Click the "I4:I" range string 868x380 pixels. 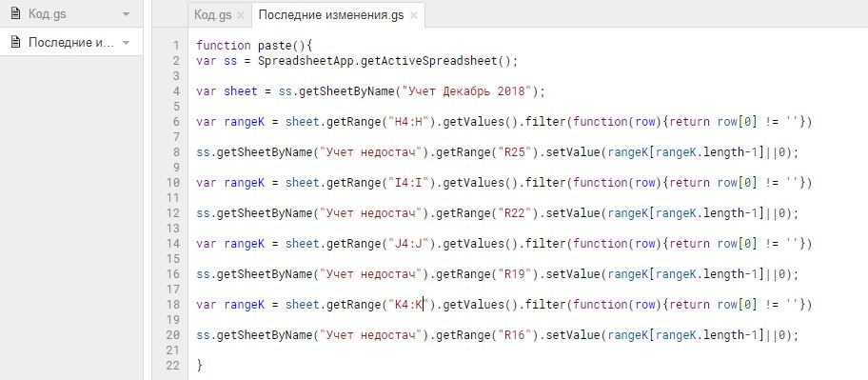pos(408,183)
